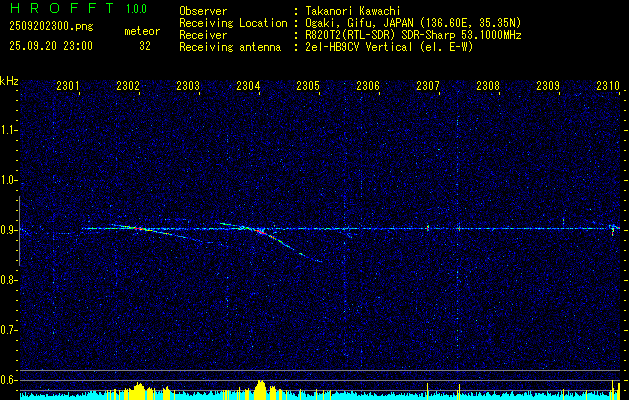Click the gray vertical range bar near 0.9
Image resolution: width=629 pixels, height=400 pixels.
click(x=19, y=231)
